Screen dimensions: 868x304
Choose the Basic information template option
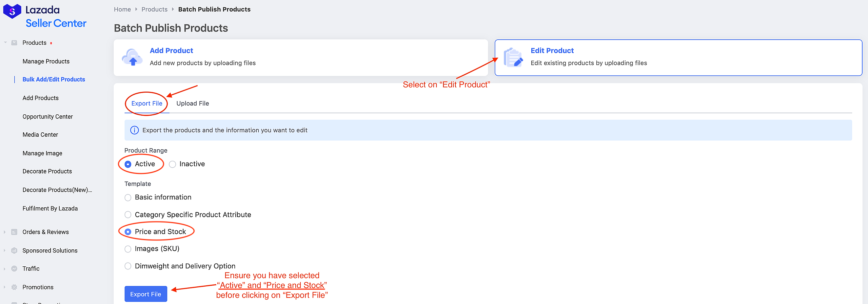[x=128, y=197]
